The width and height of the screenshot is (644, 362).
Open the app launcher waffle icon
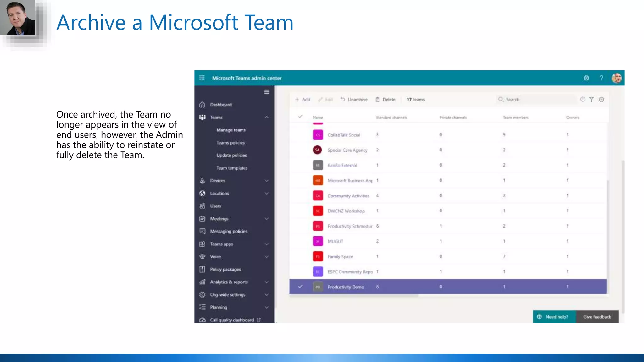[x=202, y=78]
